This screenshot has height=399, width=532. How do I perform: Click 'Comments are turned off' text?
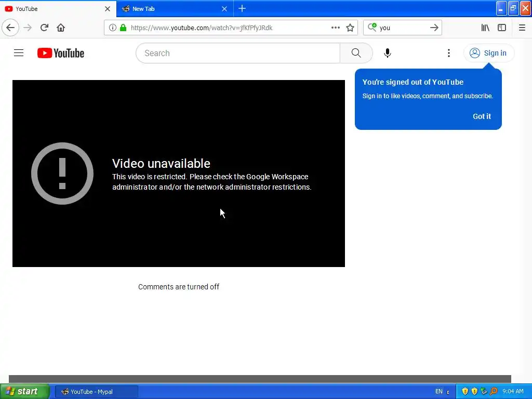179,287
